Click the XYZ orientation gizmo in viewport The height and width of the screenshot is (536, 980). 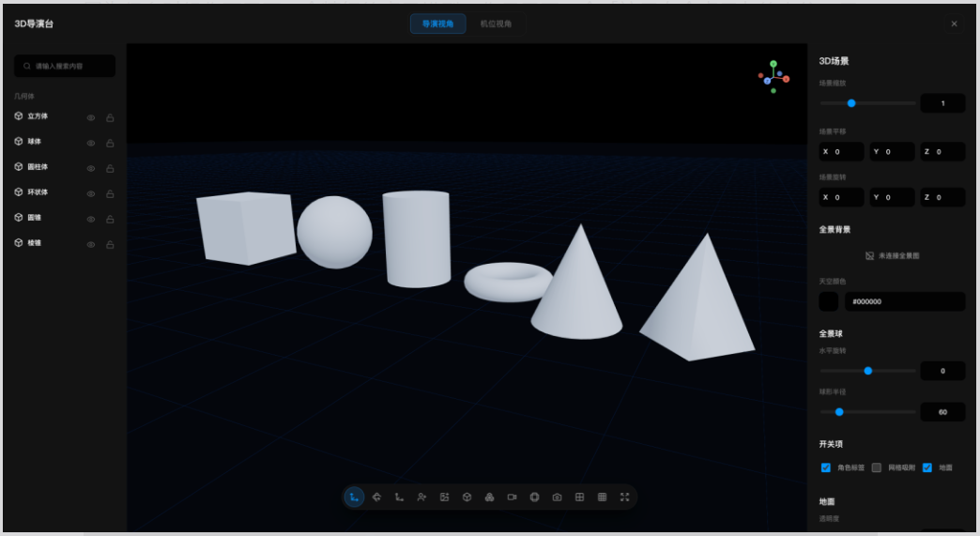pos(773,77)
